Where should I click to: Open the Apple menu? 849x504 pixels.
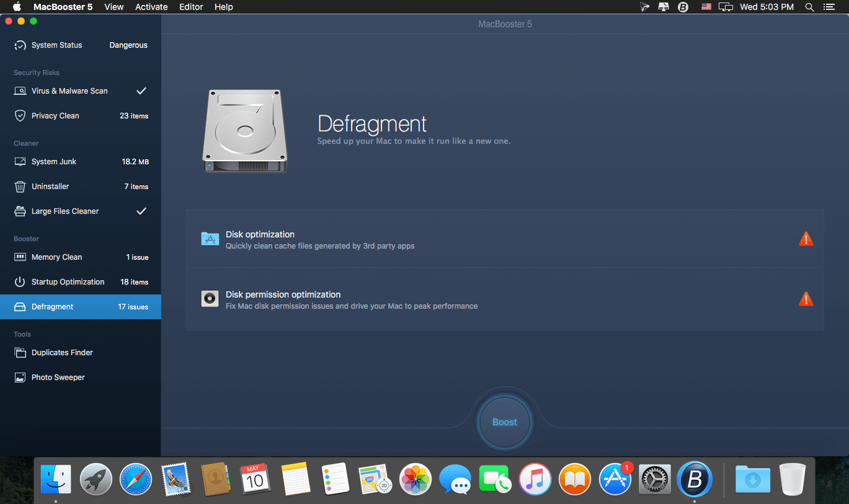click(17, 7)
